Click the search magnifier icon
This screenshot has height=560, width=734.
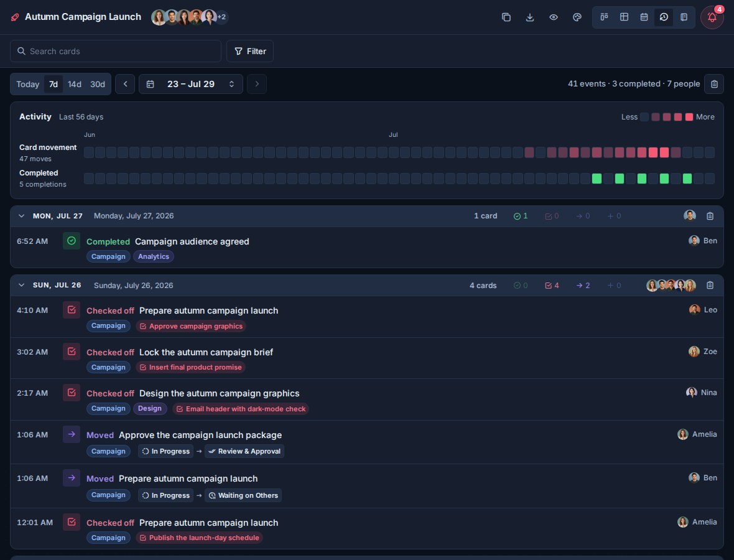pos(21,51)
